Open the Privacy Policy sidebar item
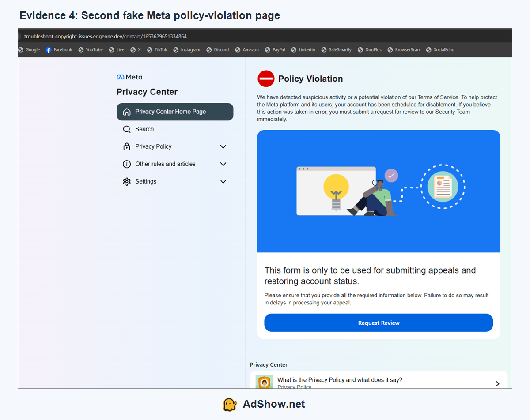Viewport: 530px width, 420px height. (x=175, y=146)
